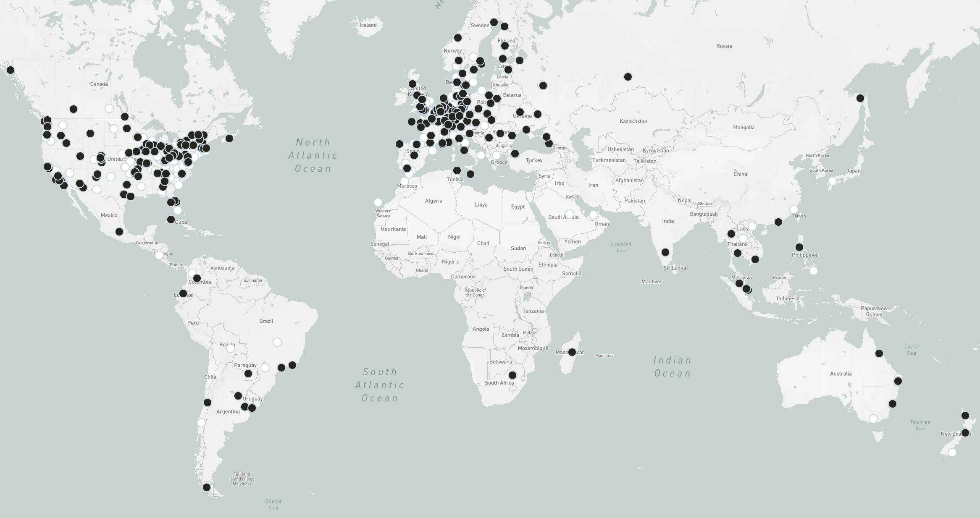Click the black marker near Newfoundland coast
This screenshot has height=518, width=980.
point(229,138)
